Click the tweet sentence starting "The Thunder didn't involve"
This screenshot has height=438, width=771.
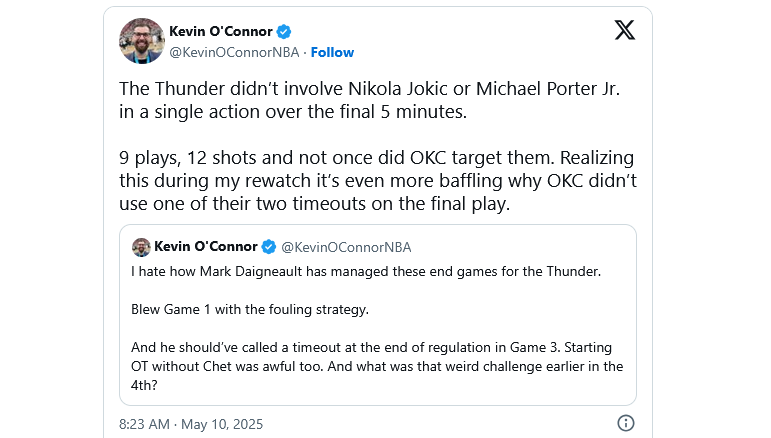pos(370,100)
